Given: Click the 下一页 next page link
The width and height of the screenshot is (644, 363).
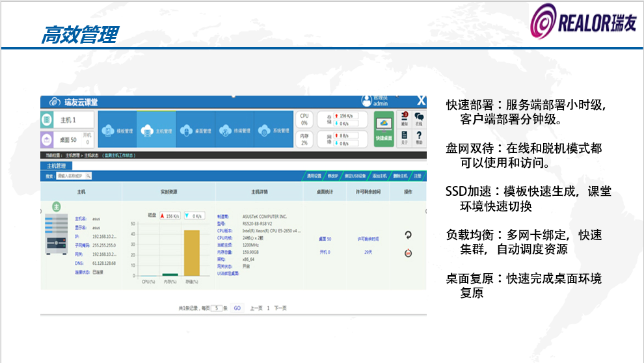Looking at the screenshot, I should click(280, 308).
